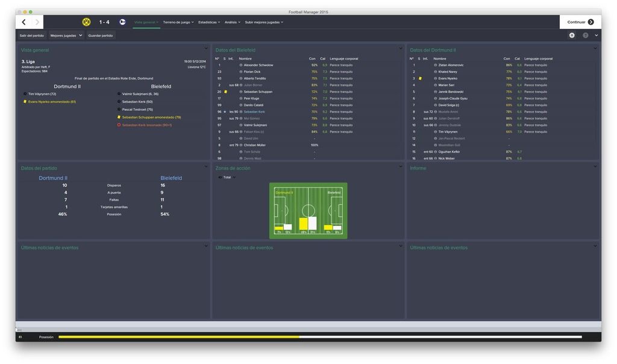The width and height of the screenshot is (617, 364).
Task: Click yellow card icon in Schuppan's row
Action: pyautogui.click(x=225, y=92)
